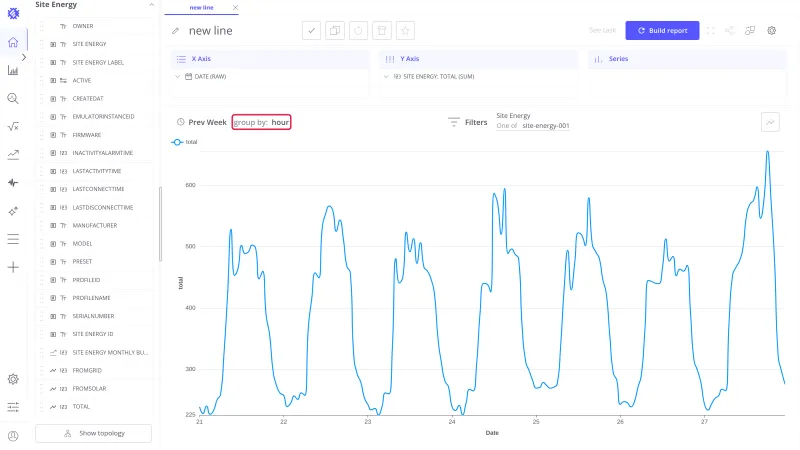Expand the sidebar with the arrow
The height and width of the screenshot is (450, 800).
click(24, 57)
